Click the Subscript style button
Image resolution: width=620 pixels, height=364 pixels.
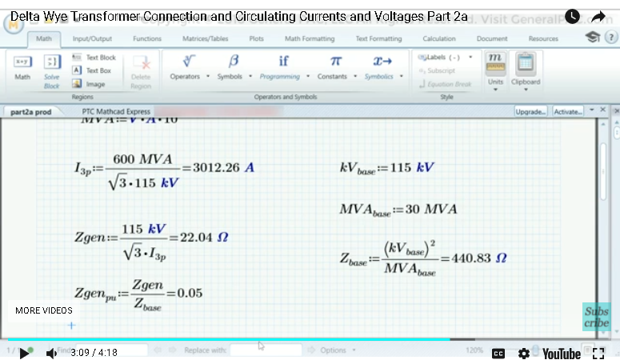pyautogui.click(x=437, y=70)
